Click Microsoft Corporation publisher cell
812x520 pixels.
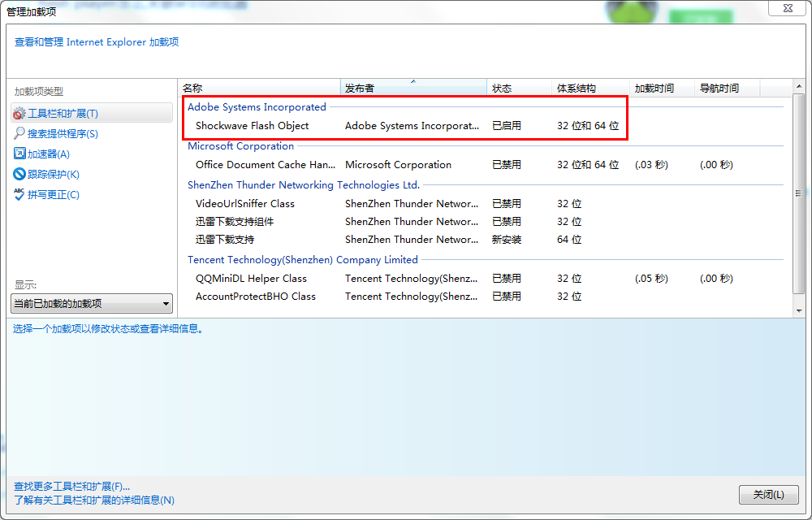(x=398, y=165)
